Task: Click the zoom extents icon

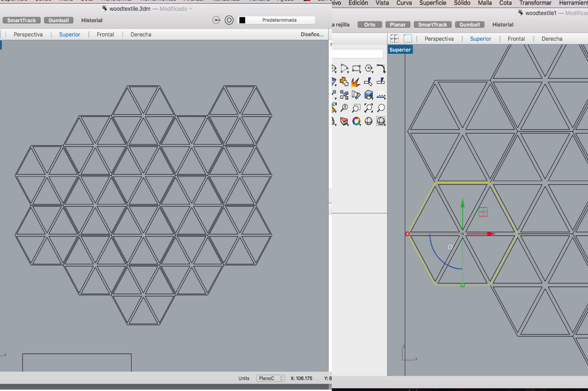Action: [369, 108]
